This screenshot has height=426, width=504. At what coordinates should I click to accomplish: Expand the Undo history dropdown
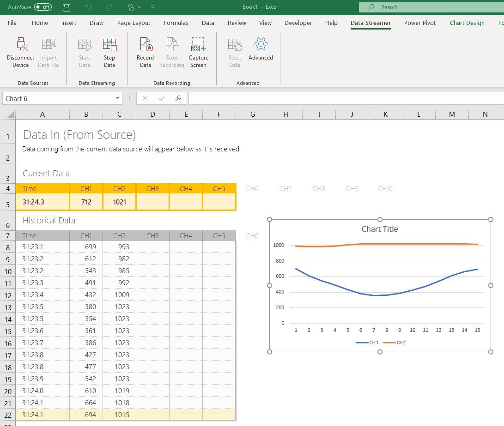point(88,7)
